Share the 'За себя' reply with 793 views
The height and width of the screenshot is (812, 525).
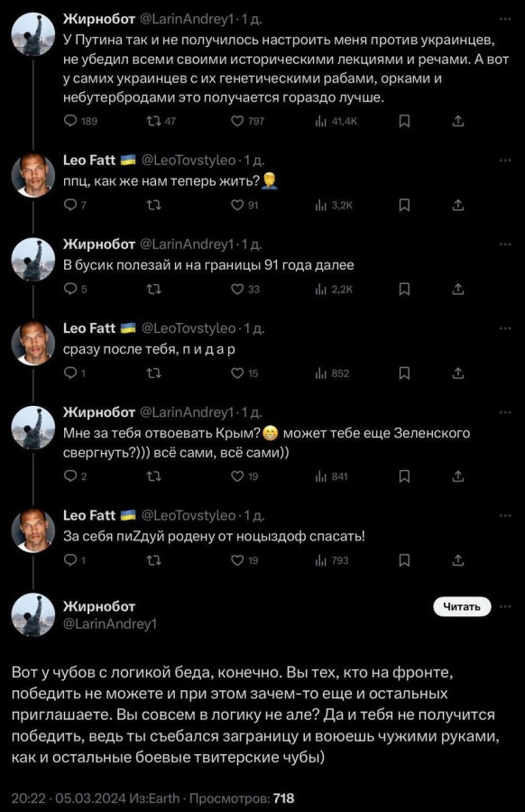coord(457,560)
